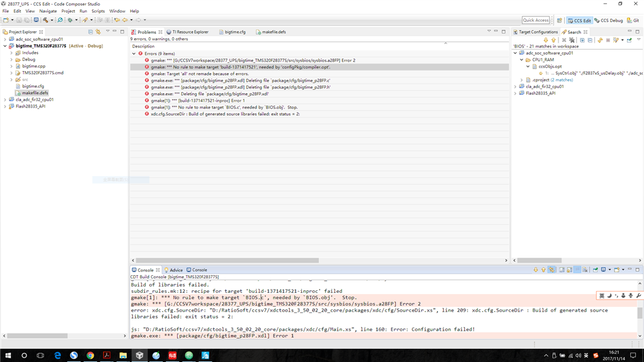The height and width of the screenshot is (362, 644).
Task: Select bigtime.cpp file in Project Explorer
Action: pyautogui.click(x=34, y=66)
